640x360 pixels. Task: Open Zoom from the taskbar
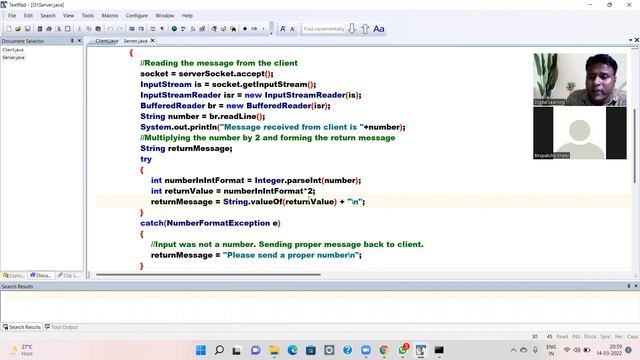tap(366, 350)
